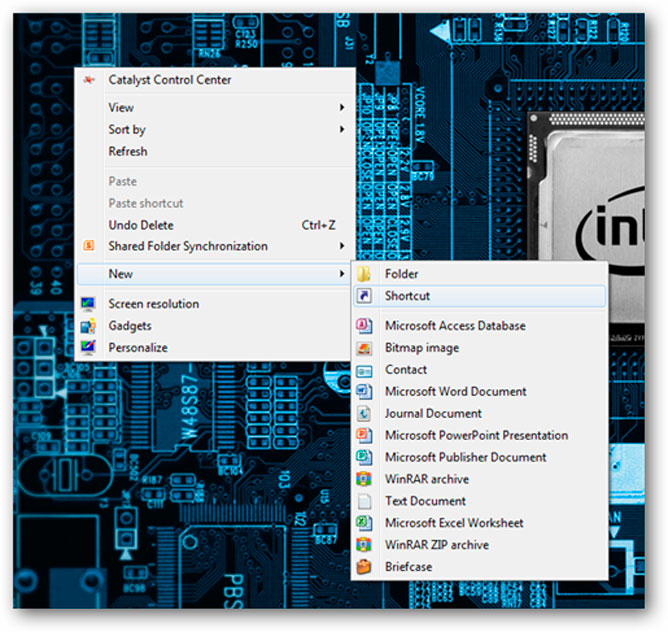668x632 pixels.
Task: Expand the Shared Folder Synchronization submenu arrow
Action: 341,246
